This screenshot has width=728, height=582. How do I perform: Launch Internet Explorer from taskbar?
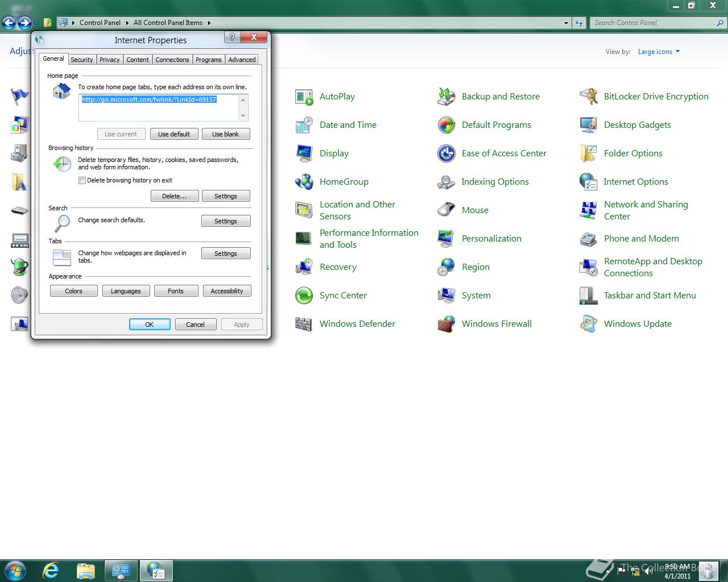coord(51,571)
